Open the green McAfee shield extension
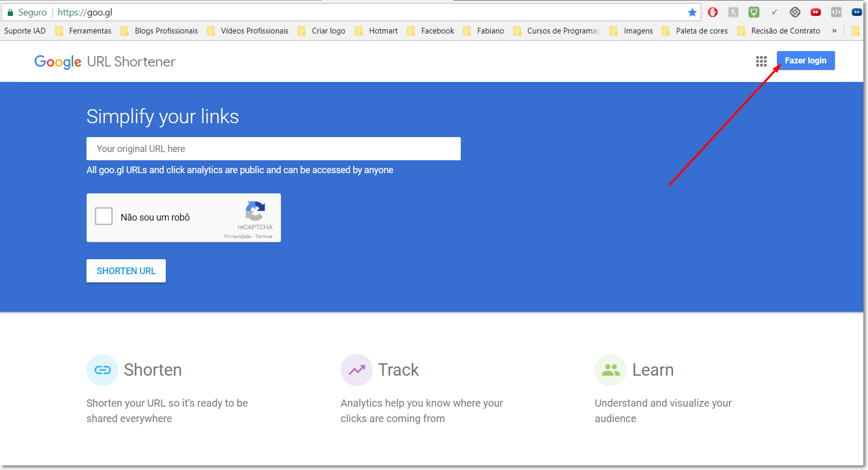868x470 pixels. 754,12
